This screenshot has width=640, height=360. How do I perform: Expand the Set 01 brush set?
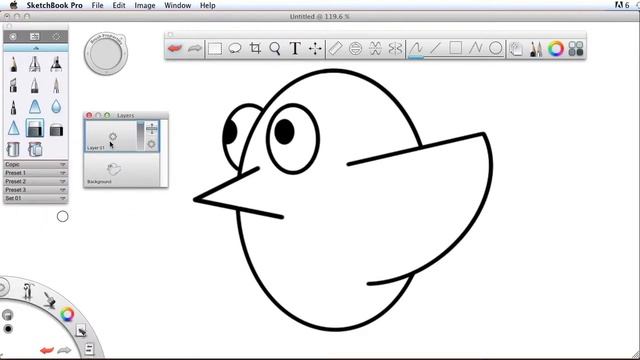[x=36, y=198]
